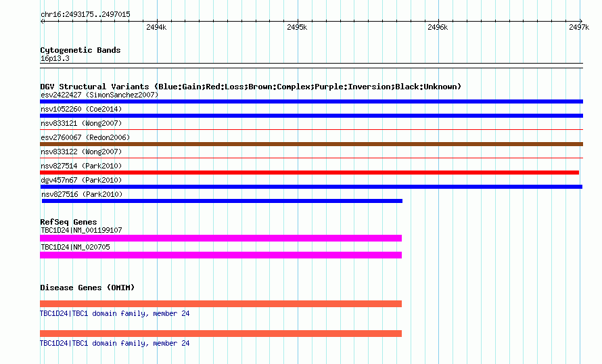Click the left arrow end of ruler
The height and width of the screenshot is (364, 602).
tap(42, 21)
